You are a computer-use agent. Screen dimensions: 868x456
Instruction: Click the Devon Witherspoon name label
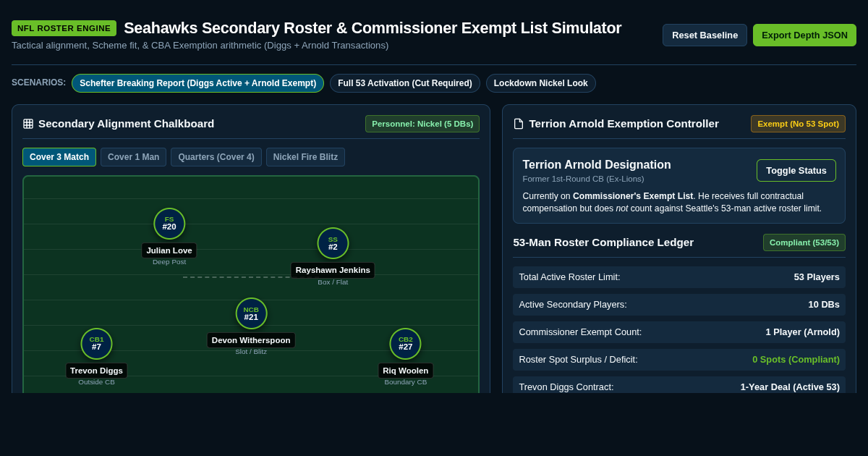(x=251, y=340)
